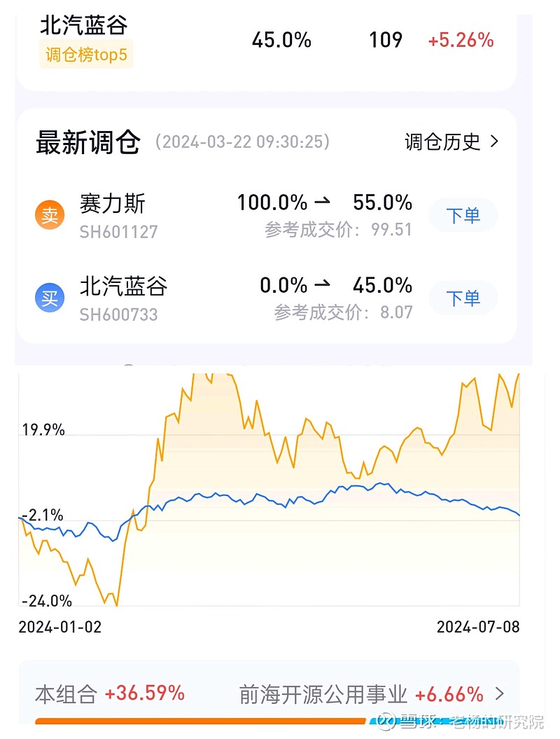Click the chevron next to 调仓历史
This screenshot has height=739, width=560.
pos(494,141)
